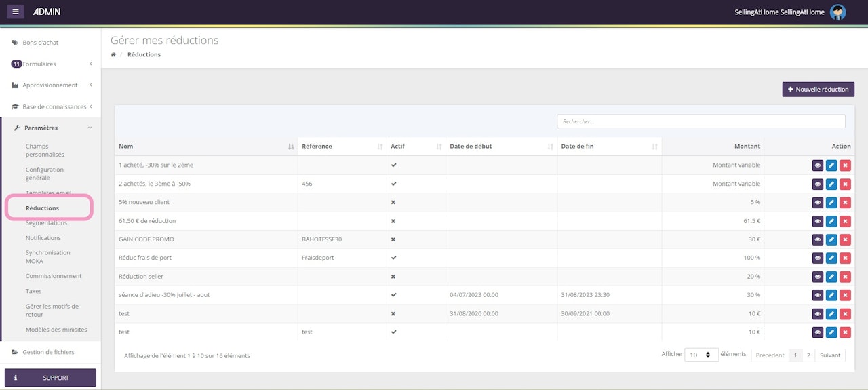This screenshot has width=868, height=390.
Task: Click pencil icon for 61.50 € de réduction
Action: point(831,221)
